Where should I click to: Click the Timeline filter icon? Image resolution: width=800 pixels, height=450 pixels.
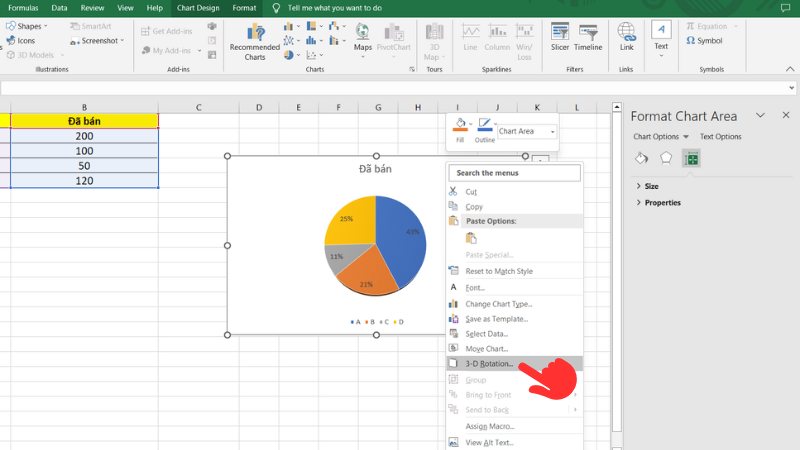(588, 37)
